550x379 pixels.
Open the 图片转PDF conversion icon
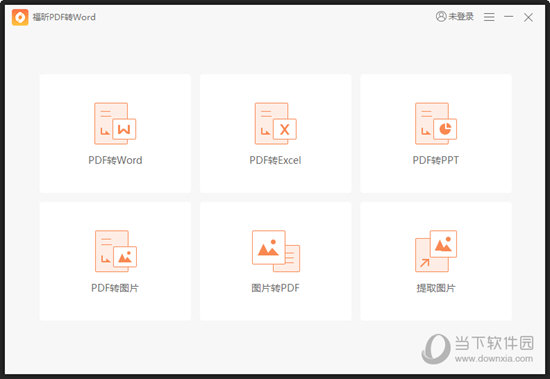tap(276, 251)
